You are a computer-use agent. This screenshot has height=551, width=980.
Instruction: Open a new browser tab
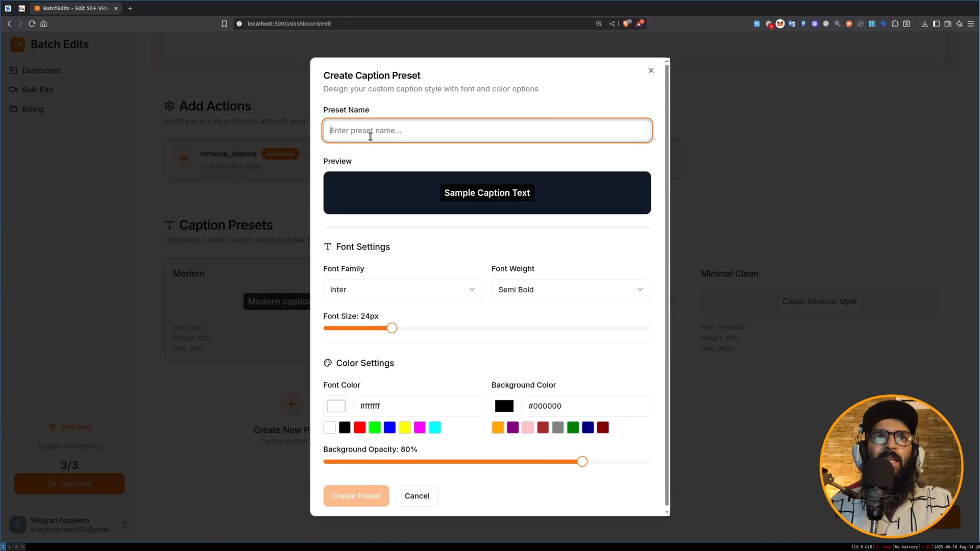tap(130, 8)
